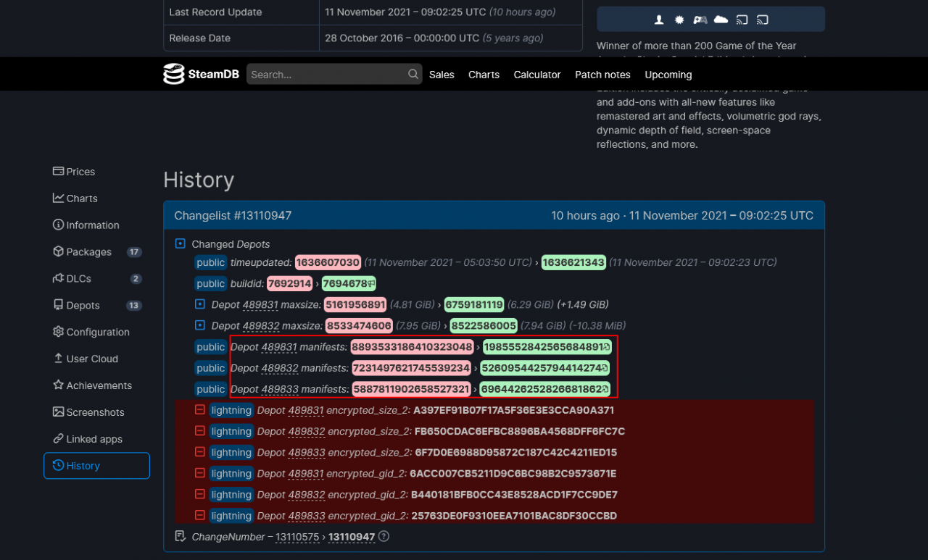Open the Charts menu in top navigation
Viewport: 928px width, 560px height.
point(484,75)
